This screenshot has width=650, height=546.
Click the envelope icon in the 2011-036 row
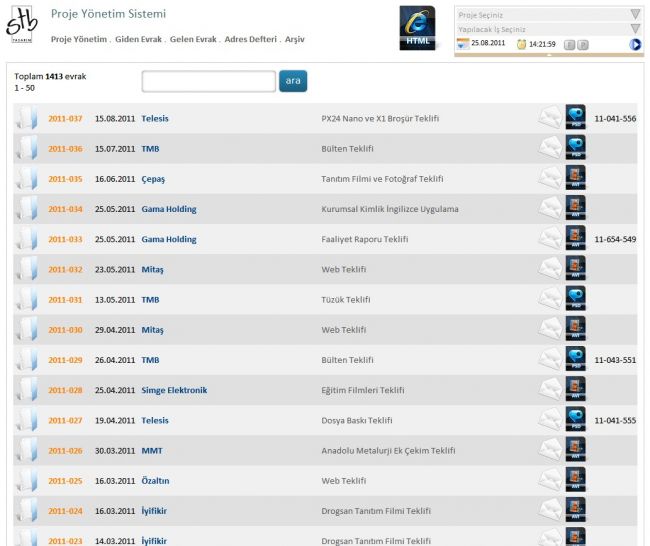pyautogui.click(x=550, y=149)
